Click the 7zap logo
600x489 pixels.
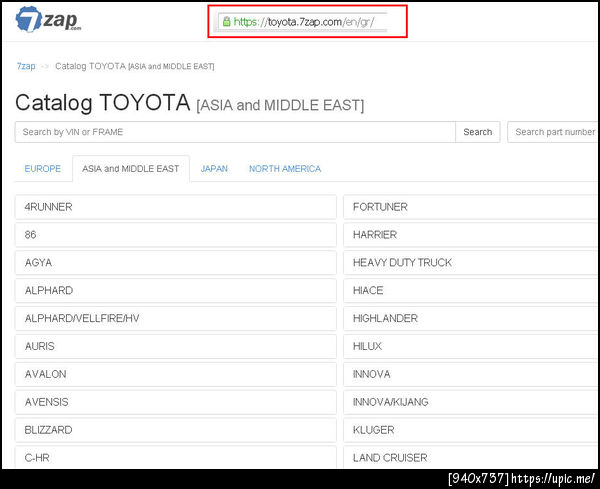(48, 19)
